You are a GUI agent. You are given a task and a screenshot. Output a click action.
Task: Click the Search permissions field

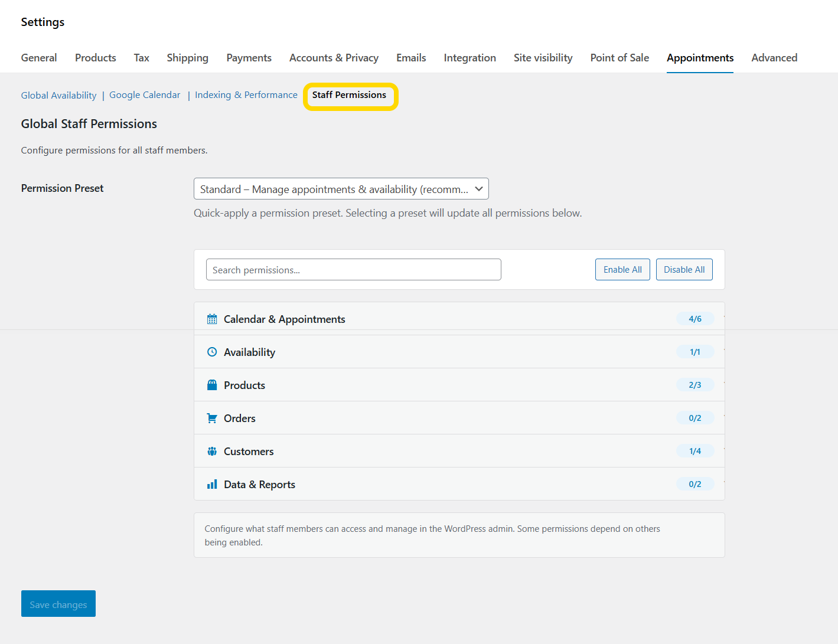[x=353, y=269]
